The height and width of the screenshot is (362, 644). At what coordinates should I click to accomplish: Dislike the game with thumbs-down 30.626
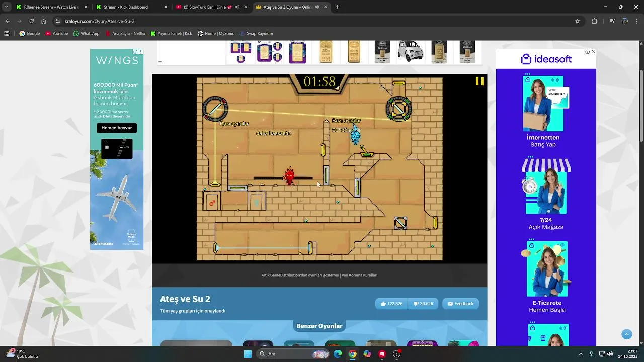[x=423, y=304]
